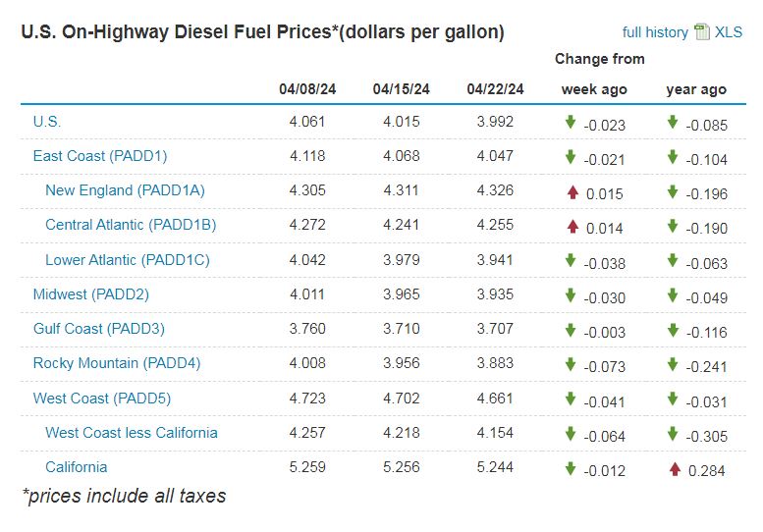763x532 pixels.
Task: Select Lower Atlantic (PADD1C) region
Action: (x=127, y=260)
